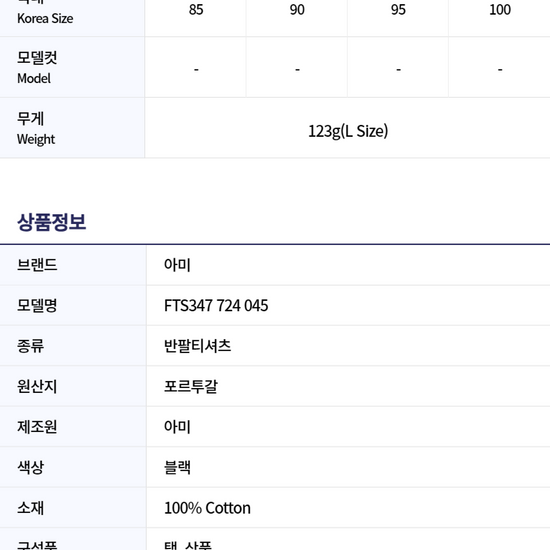Select the 반팔티셔츠 type value
Image resolution: width=550 pixels, height=550 pixels.
[x=197, y=346]
